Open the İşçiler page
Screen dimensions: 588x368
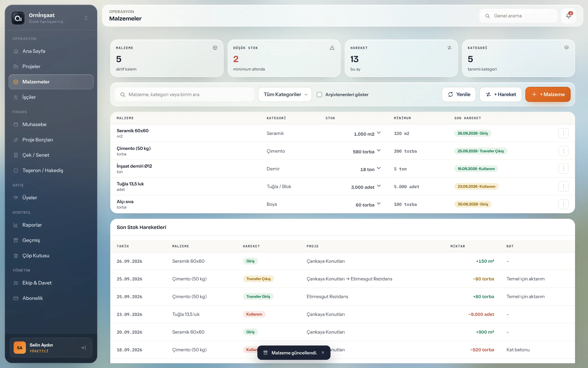point(51,97)
